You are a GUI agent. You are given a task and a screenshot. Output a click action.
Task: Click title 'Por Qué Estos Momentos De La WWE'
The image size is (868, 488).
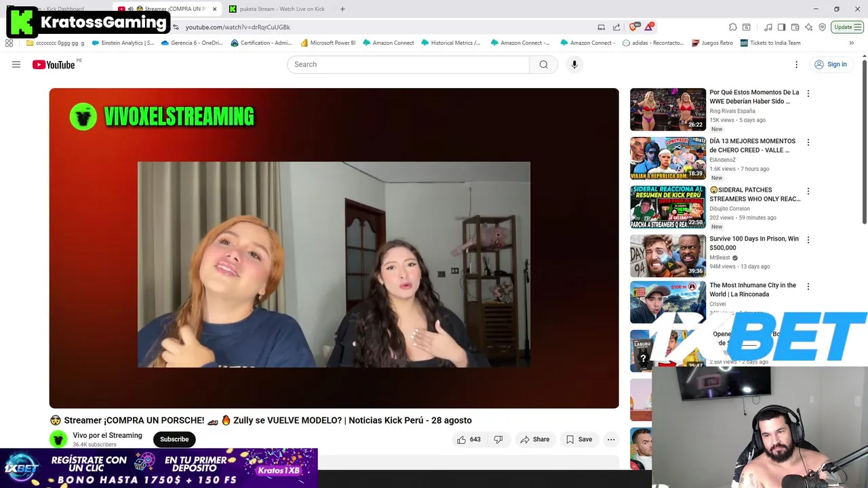click(x=754, y=96)
